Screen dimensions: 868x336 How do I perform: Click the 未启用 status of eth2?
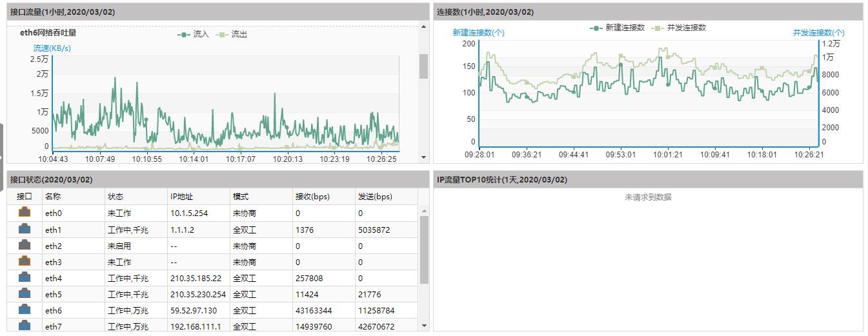[x=119, y=246]
